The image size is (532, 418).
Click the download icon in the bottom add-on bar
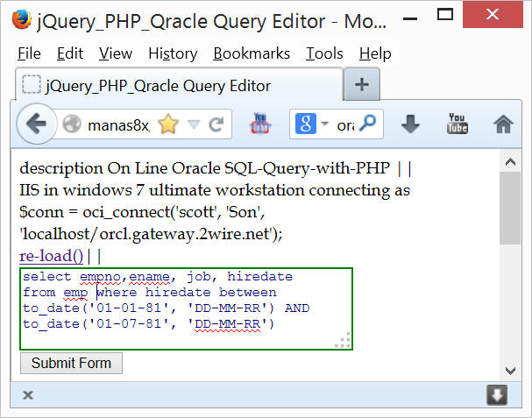(497, 395)
